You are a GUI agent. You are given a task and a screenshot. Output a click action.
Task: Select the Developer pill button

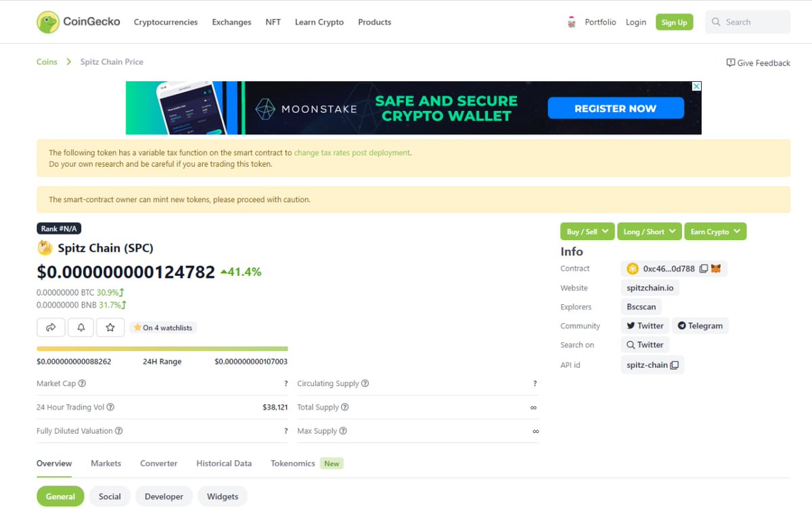tap(164, 496)
